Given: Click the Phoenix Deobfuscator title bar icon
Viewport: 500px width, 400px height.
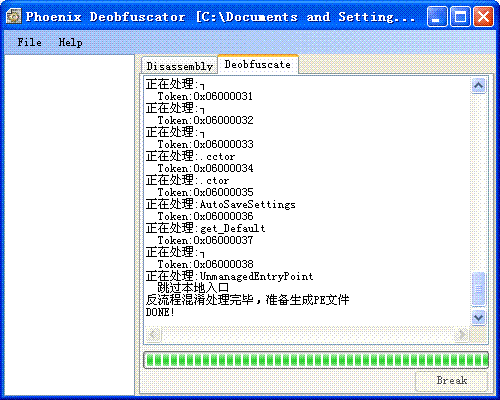Looking at the screenshot, I should tap(13, 16).
